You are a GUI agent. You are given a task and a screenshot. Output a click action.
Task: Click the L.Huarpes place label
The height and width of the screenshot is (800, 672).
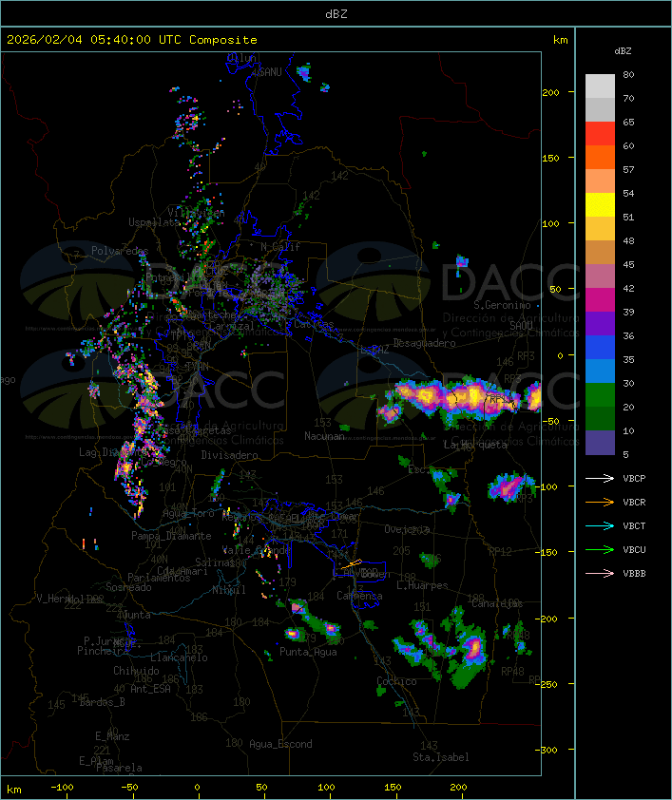pos(422,585)
